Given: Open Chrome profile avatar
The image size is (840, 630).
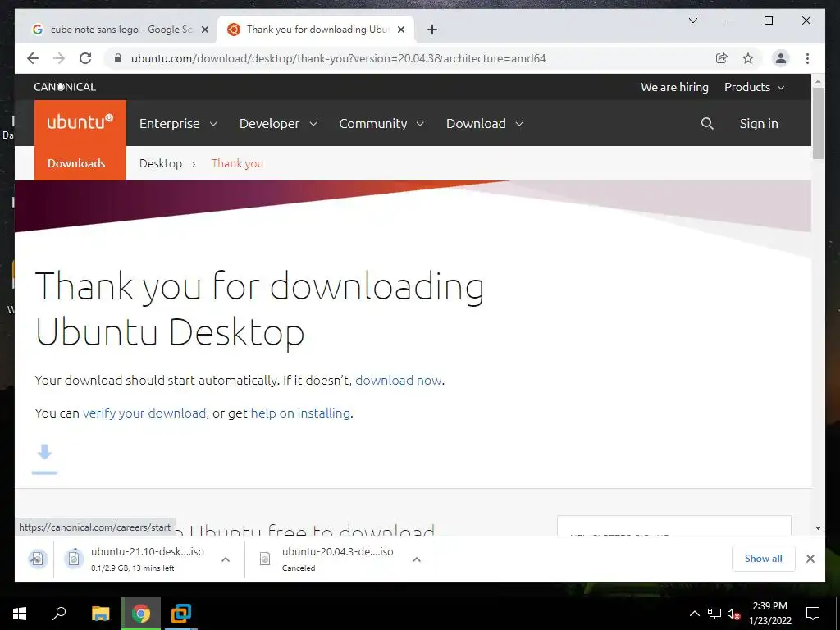Looking at the screenshot, I should tap(781, 58).
